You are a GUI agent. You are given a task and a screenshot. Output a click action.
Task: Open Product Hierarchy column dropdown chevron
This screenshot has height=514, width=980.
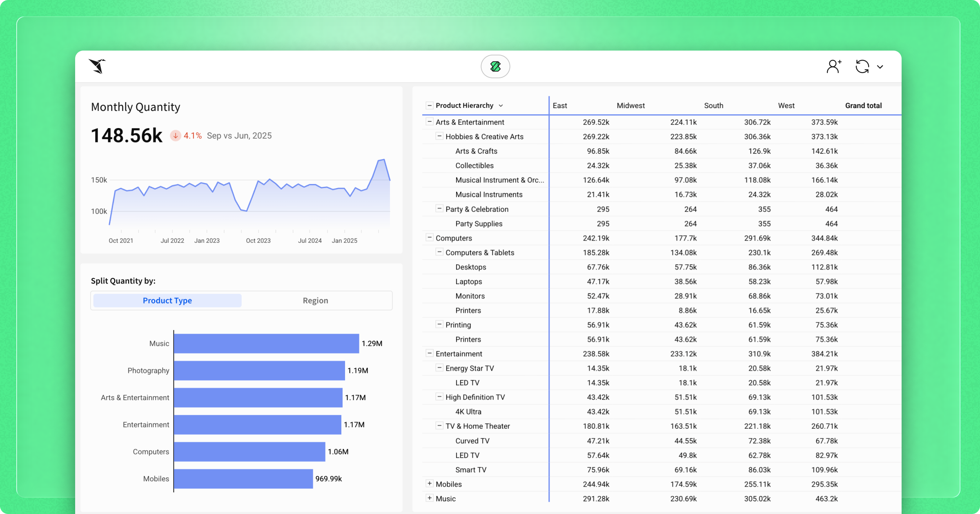click(x=501, y=106)
